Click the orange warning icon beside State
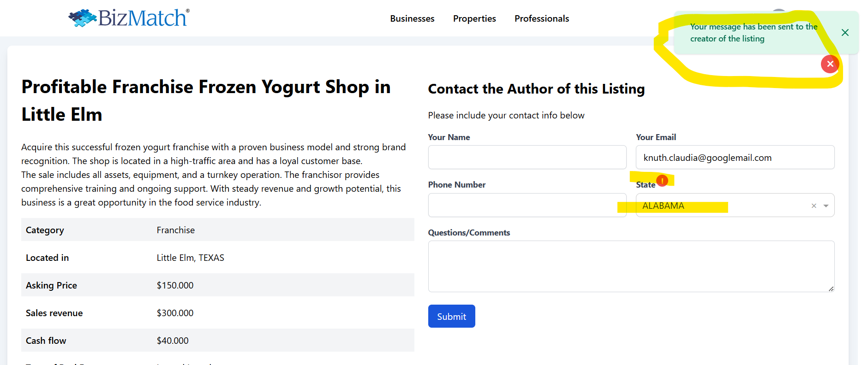Screen dimensions: 868x365 coord(662,181)
